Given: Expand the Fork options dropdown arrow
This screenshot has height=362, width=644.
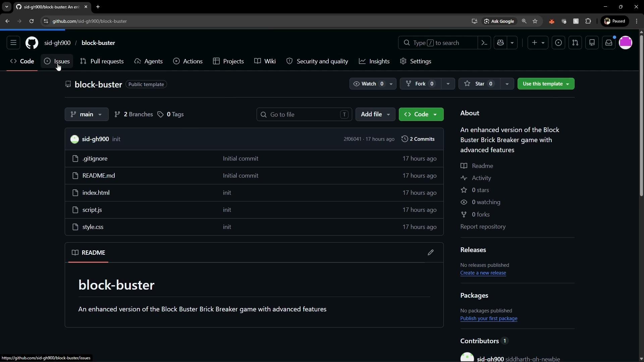Looking at the screenshot, I should [448, 84].
